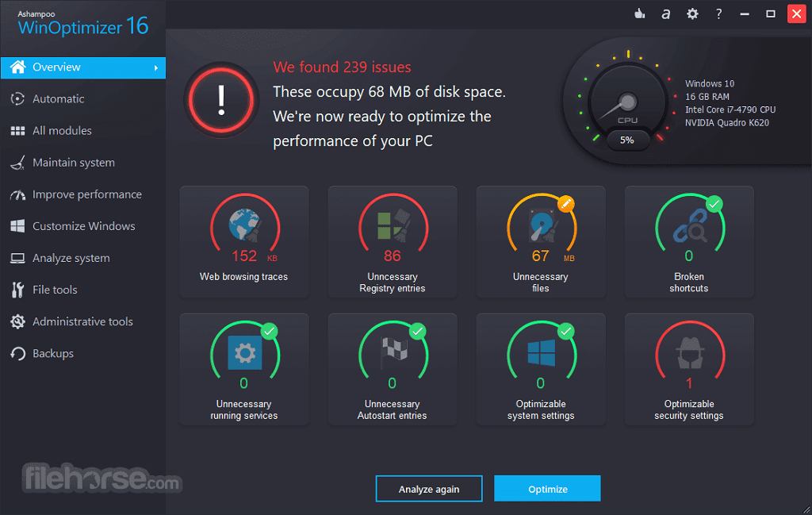Click the orange edit badge on Unnecessary files

[566, 204]
